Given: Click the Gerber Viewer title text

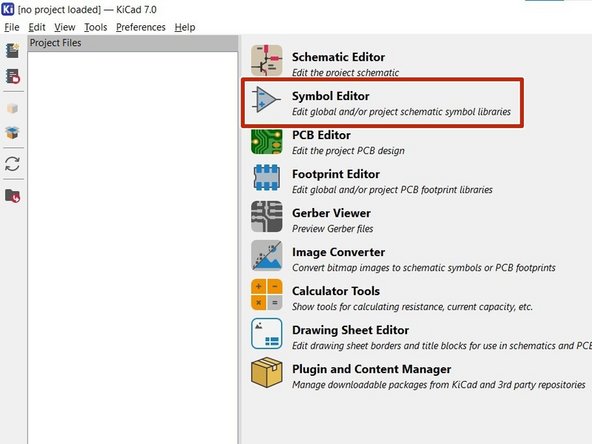Looking at the screenshot, I should click(x=331, y=213).
